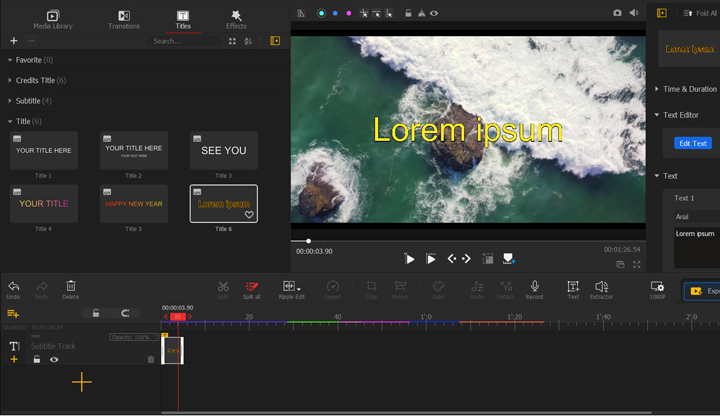Image resolution: width=720 pixels, height=416 pixels.
Task: Switch to the Transitions tab
Action: (x=123, y=19)
